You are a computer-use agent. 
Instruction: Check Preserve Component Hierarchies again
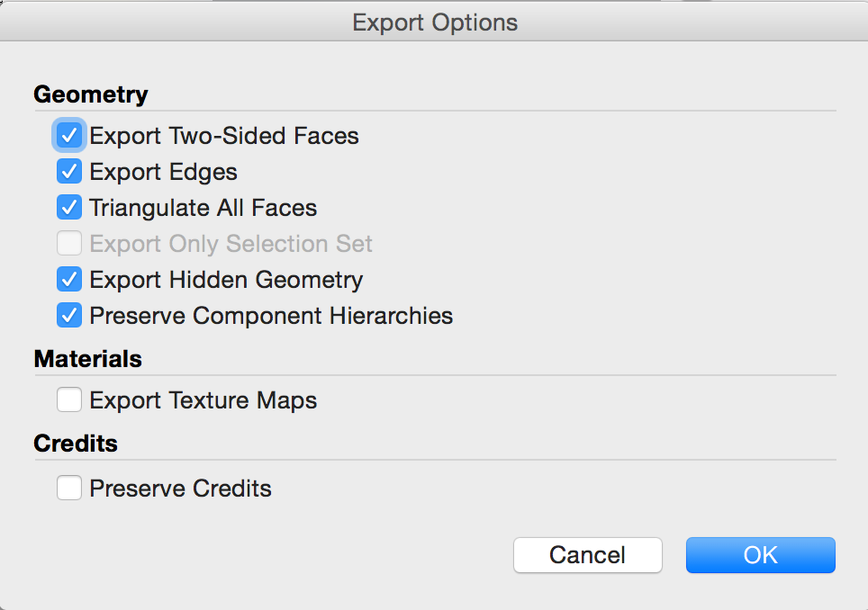tap(69, 315)
